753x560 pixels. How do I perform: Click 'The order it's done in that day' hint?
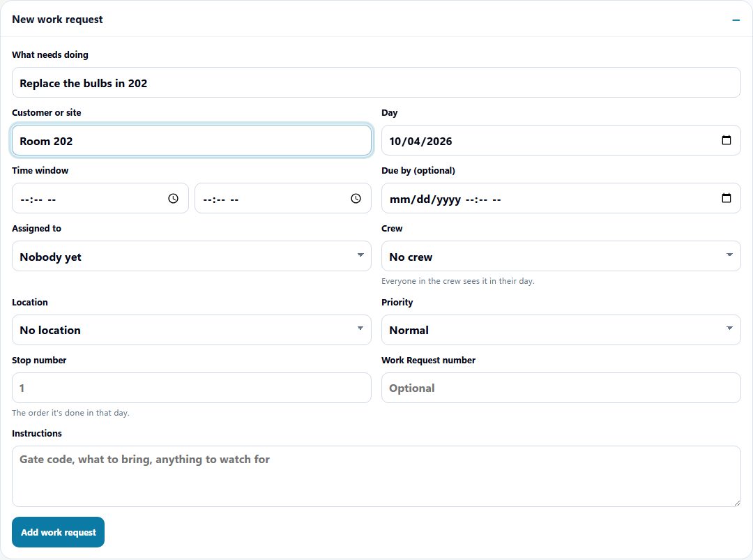70,413
